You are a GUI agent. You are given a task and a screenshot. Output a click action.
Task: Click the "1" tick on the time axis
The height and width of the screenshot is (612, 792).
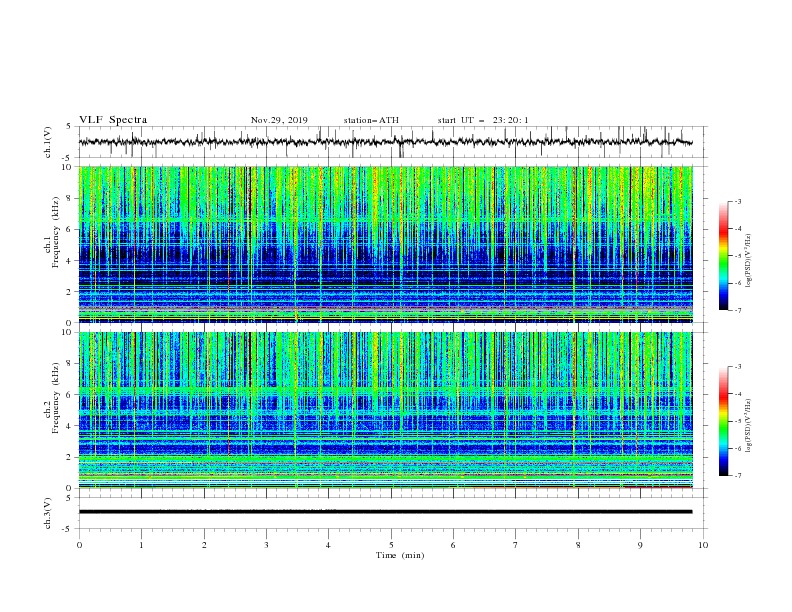142,545
